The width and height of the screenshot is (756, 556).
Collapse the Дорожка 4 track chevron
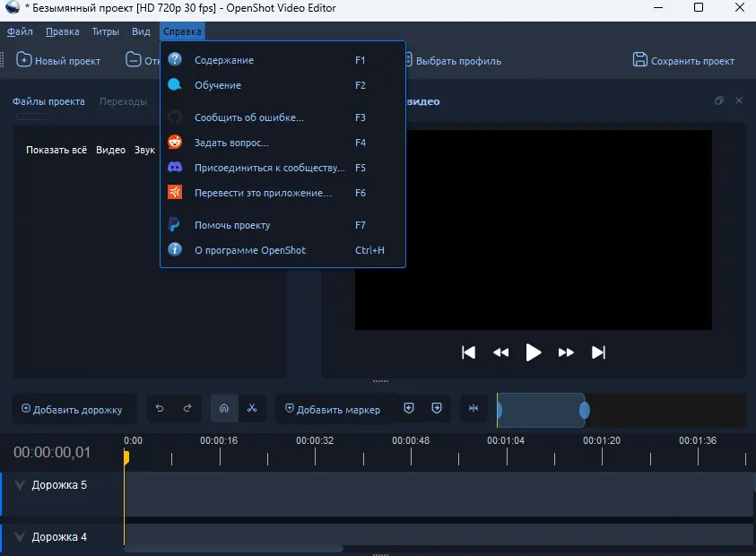19,537
